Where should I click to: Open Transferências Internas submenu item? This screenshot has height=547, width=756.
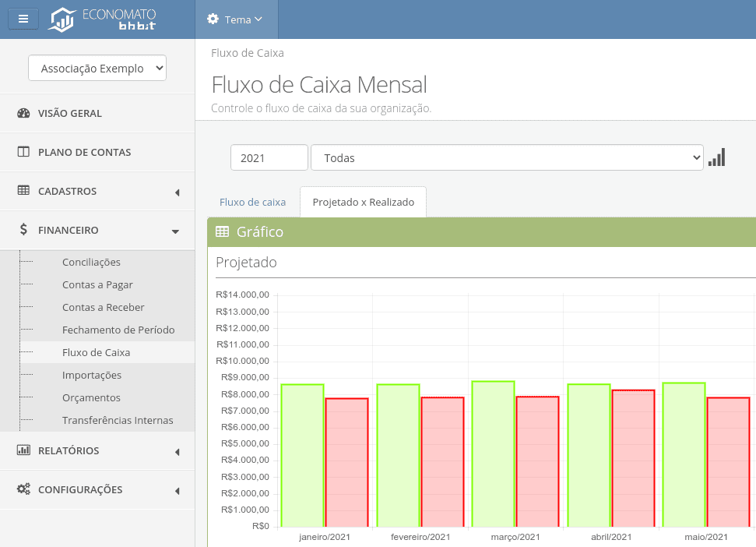117,420
